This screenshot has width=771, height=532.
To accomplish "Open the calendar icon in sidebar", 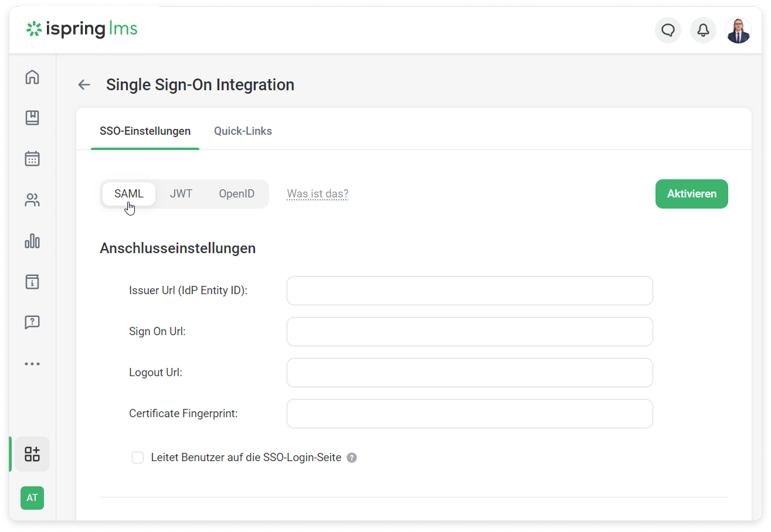I will tap(32, 159).
